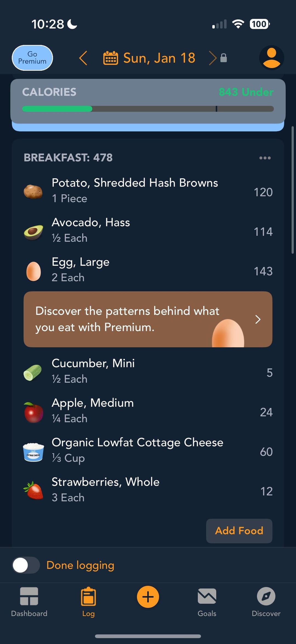Open the user profile icon

[x=271, y=58]
